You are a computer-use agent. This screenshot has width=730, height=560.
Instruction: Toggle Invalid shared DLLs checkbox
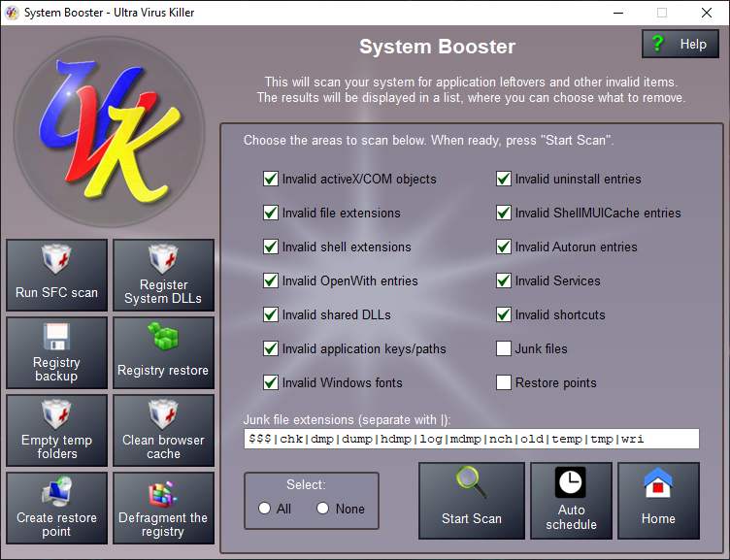271,314
